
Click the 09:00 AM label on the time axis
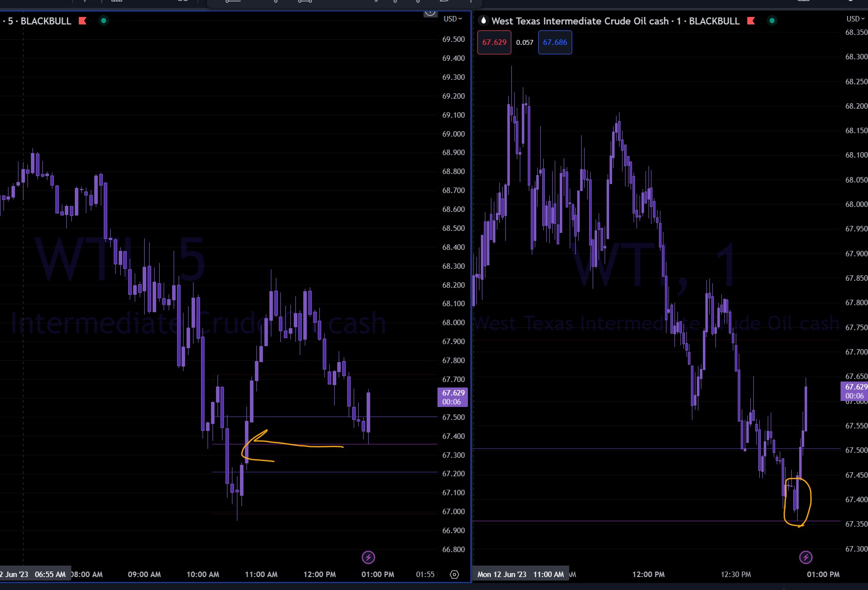pos(144,575)
